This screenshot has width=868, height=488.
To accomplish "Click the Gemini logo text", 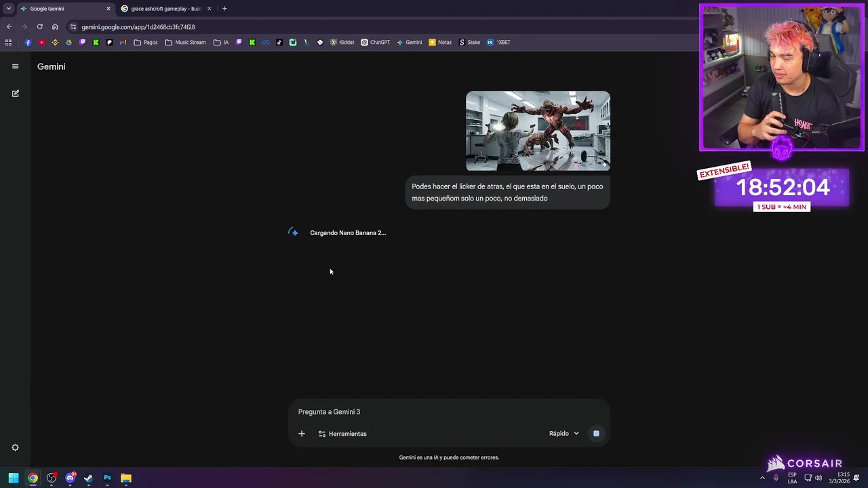I will click(x=52, y=66).
